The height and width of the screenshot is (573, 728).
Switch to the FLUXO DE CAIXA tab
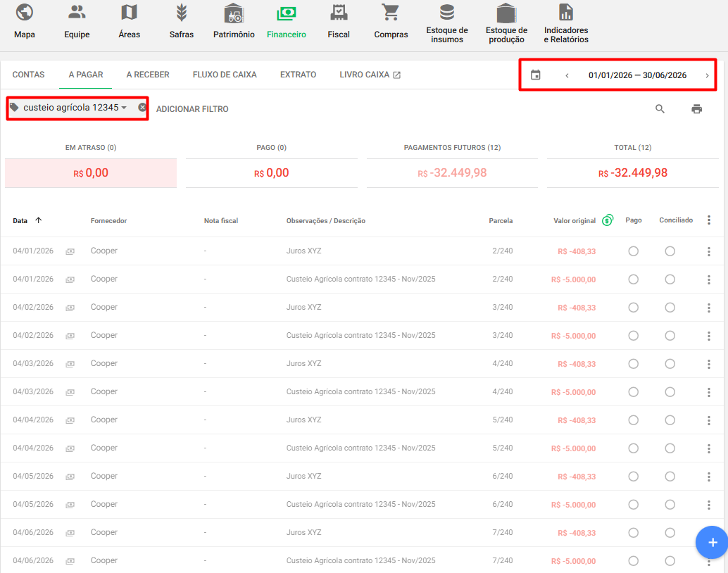point(225,75)
